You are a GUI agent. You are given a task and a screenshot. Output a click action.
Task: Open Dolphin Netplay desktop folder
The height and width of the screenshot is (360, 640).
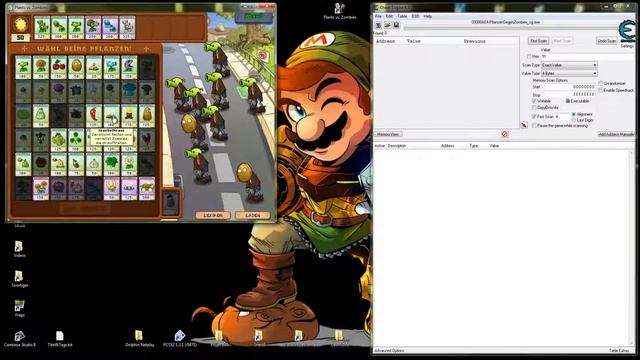click(x=140, y=339)
